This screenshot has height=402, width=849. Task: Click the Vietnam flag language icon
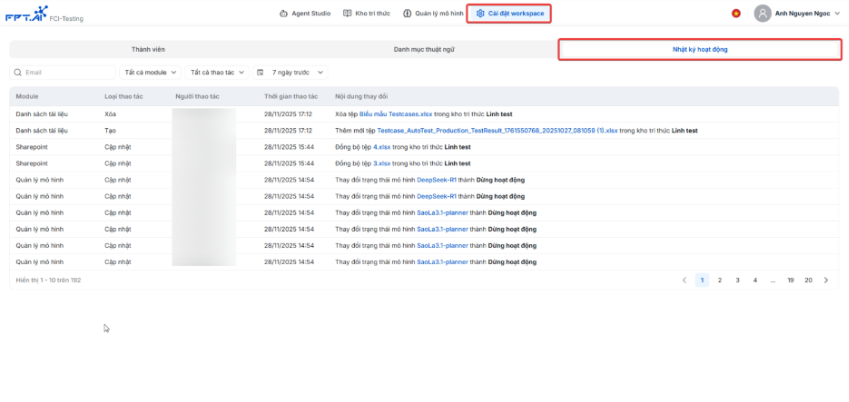736,14
